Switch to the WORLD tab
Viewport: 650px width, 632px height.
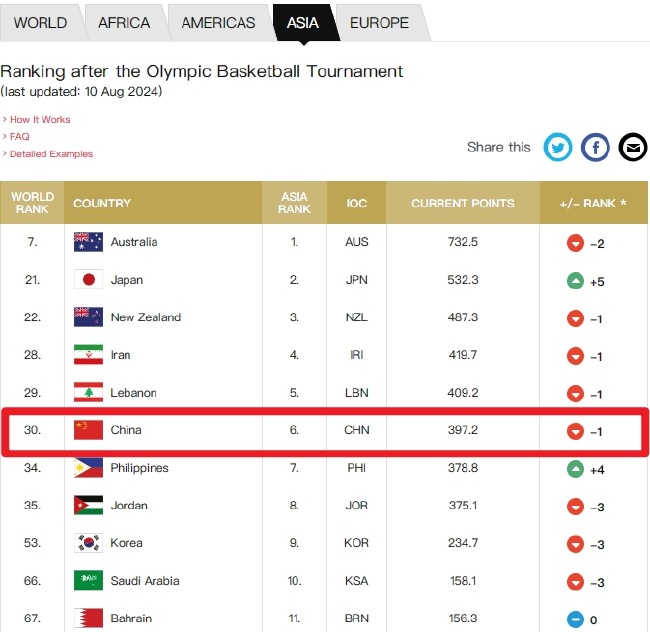[x=41, y=22]
